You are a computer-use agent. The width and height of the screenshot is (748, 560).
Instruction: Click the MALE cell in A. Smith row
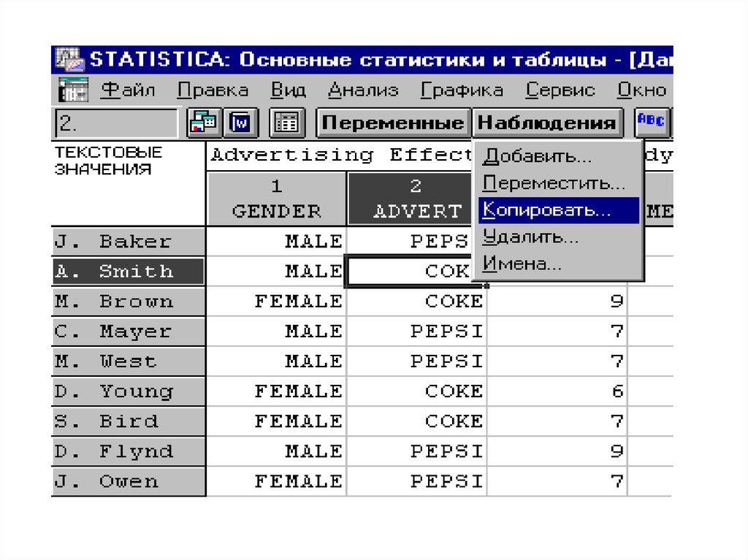pyautogui.click(x=277, y=272)
